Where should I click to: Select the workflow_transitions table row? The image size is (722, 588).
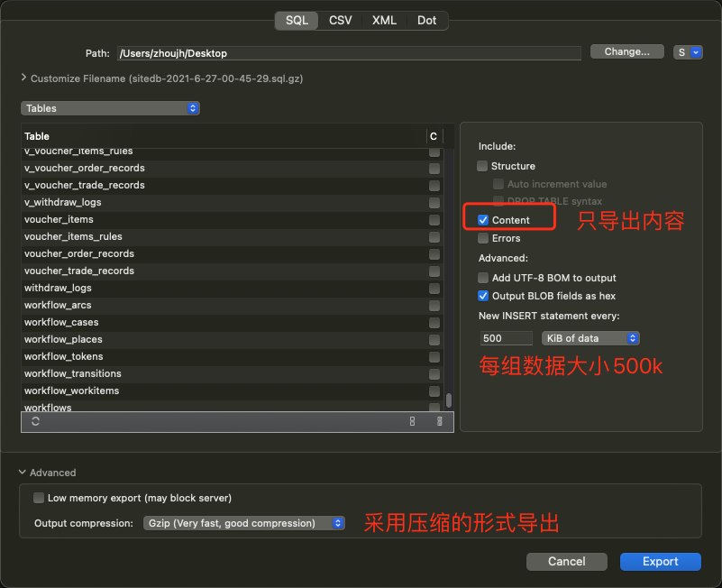pyautogui.click(x=232, y=373)
